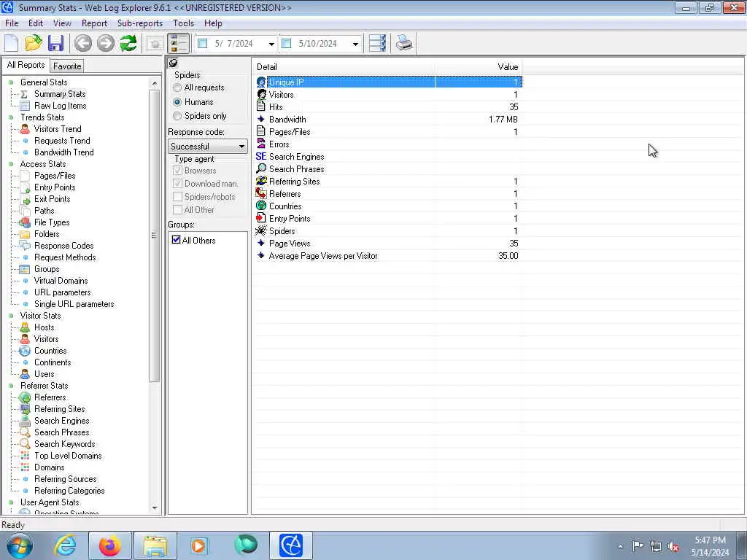Image resolution: width=747 pixels, height=560 pixels.
Task: Toggle the Spiders/robots checkbox
Action: coord(178,197)
